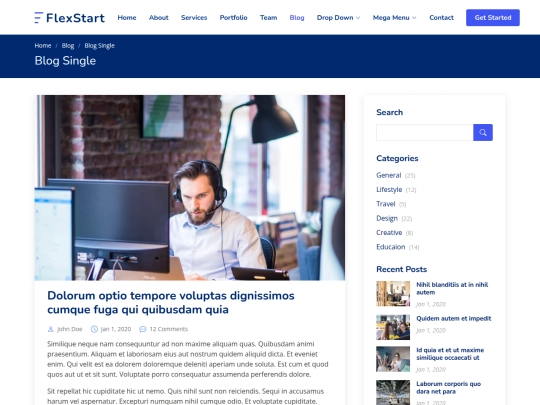Click the John Doe author name
Screen dimensions: 540x405
click(x=70, y=329)
